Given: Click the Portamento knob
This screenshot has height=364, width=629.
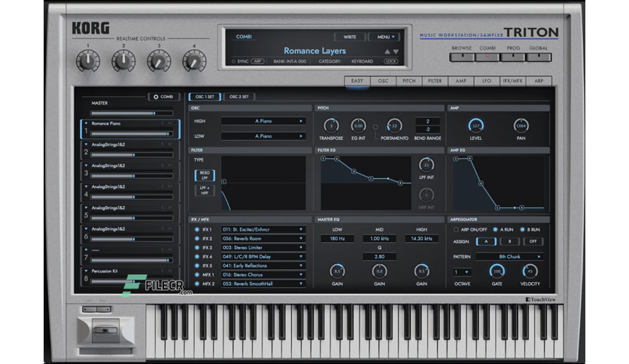Looking at the screenshot, I should coord(394,126).
